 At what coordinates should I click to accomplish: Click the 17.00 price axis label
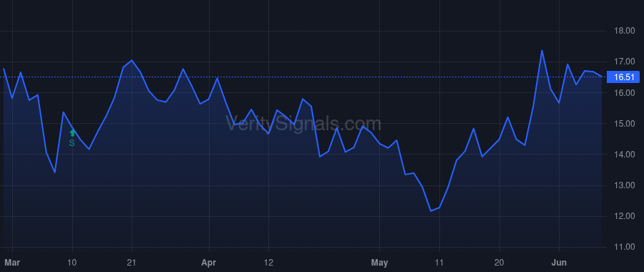pyautogui.click(x=623, y=62)
